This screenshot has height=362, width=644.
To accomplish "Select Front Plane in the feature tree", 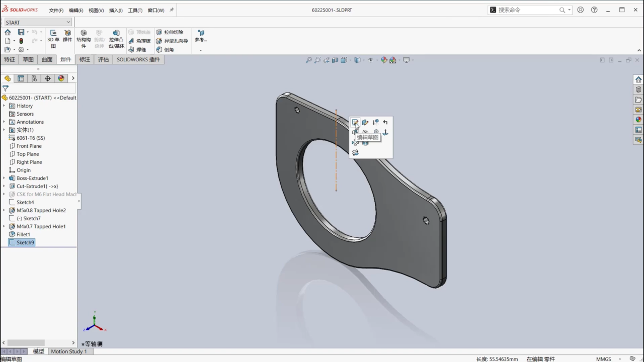I will 25,146.
